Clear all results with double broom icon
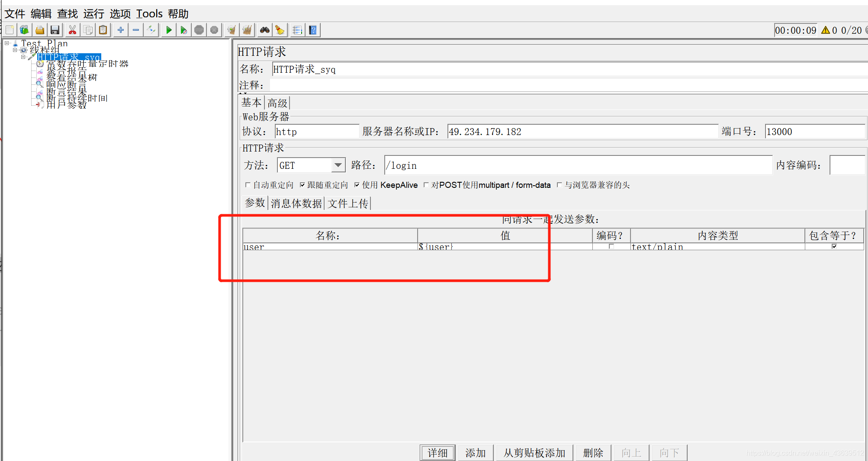This screenshot has height=461, width=868. click(x=247, y=30)
